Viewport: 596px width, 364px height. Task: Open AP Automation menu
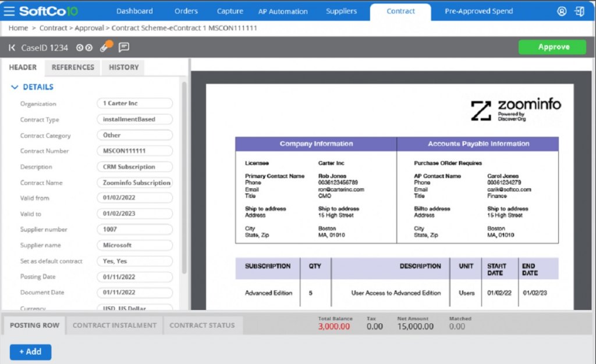pos(283,12)
